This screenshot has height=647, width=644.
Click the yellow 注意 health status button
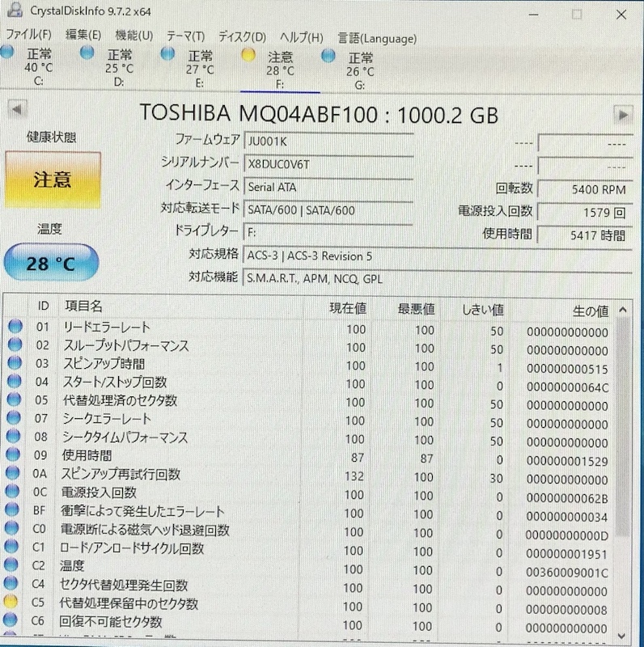[x=53, y=180]
